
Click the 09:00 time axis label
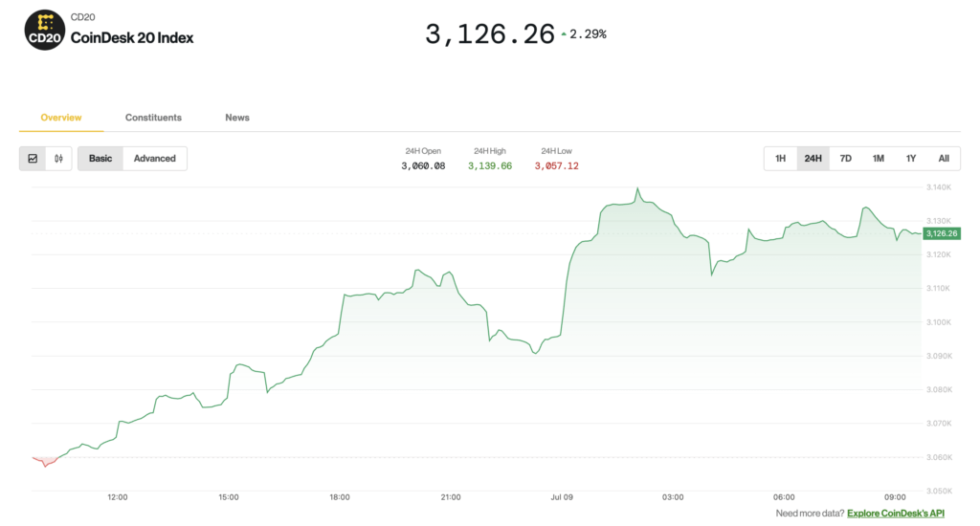(x=895, y=497)
